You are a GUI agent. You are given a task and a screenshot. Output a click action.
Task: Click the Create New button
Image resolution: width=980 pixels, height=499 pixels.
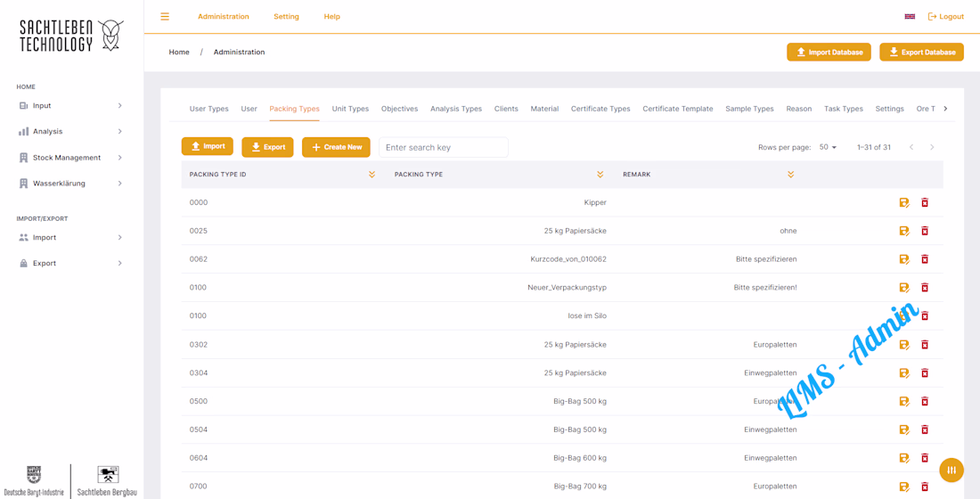coord(336,147)
